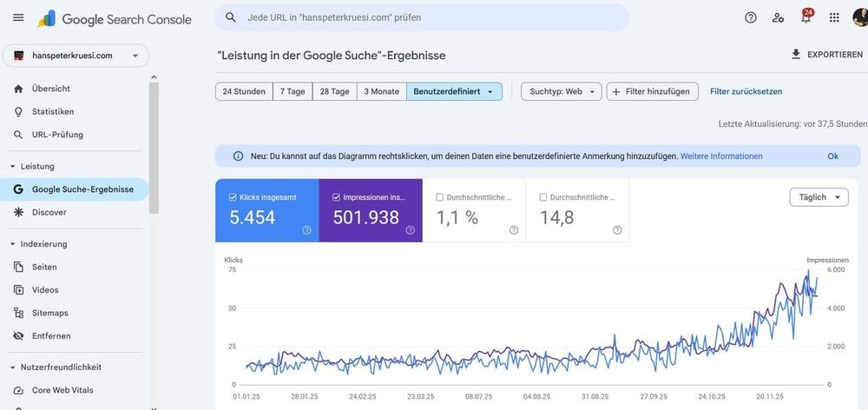Image resolution: width=868 pixels, height=410 pixels.
Task: Select the 3 Monate range tab
Action: pyautogui.click(x=381, y=91)
